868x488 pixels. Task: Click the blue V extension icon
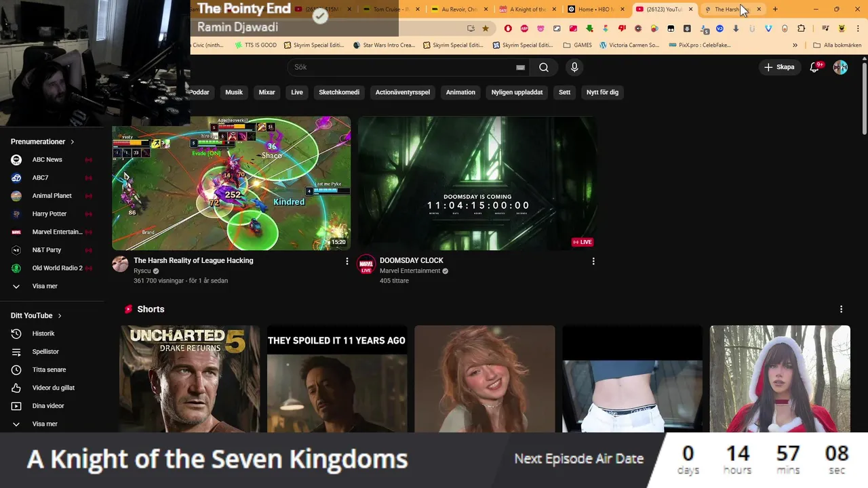[768, 28]
